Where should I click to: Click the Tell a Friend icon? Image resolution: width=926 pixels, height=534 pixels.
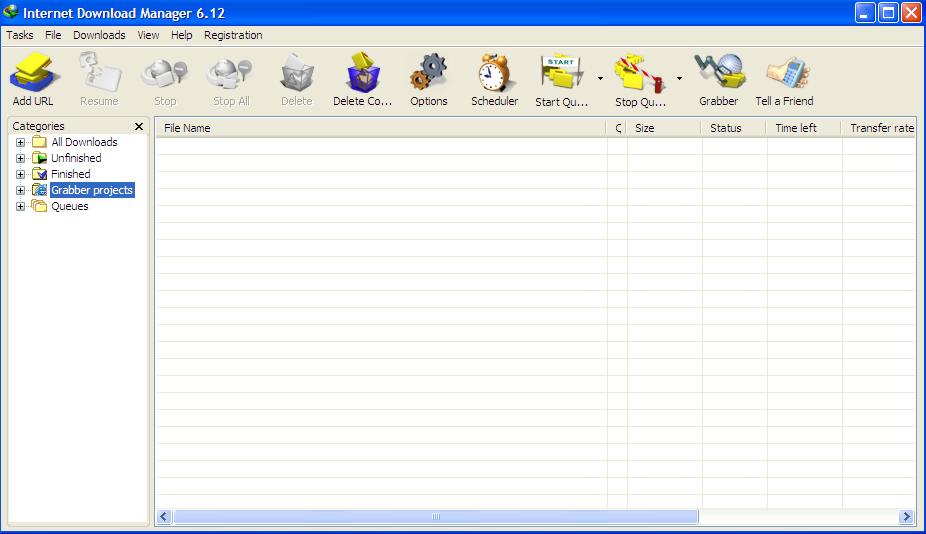click(788, 73)
